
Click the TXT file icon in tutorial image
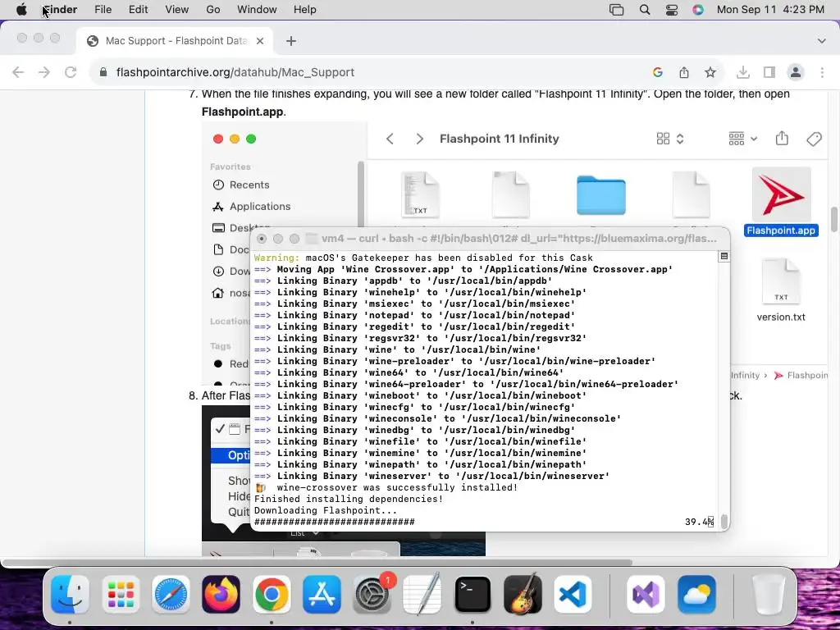point(421,194)
